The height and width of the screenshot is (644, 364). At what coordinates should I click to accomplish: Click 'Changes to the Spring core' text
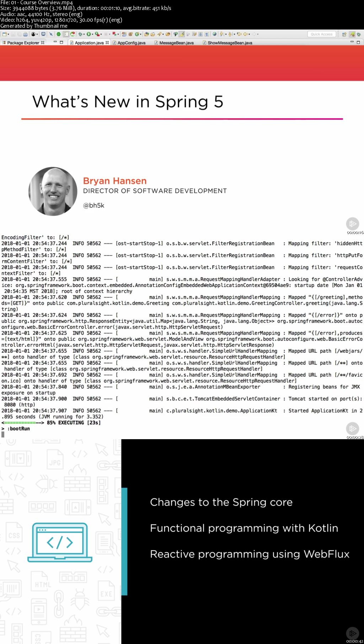pos(221,502)
